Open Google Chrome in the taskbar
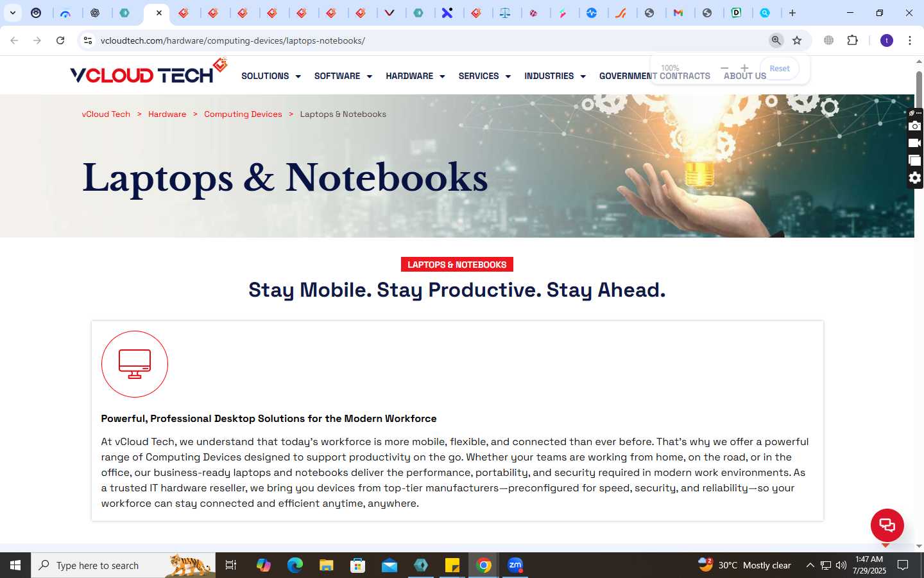Screen dimensions: 924x578 [x=484, y=565]
